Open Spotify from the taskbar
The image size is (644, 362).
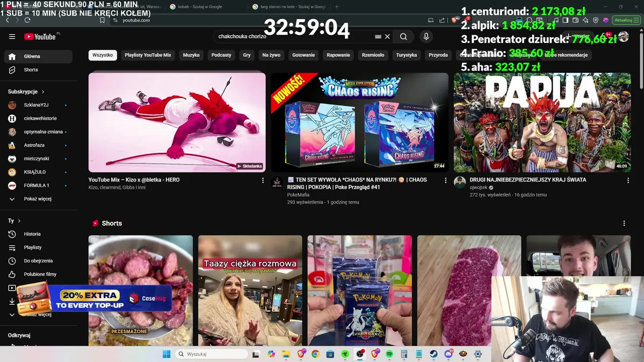tap(389, 354)
